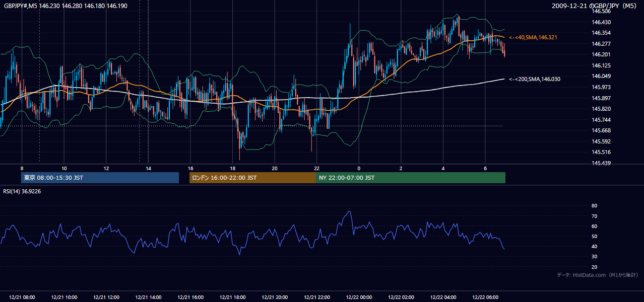Viewport: 644px width, 302px height.
Task: Click price axis value 145.820
Action: point(601,109)
